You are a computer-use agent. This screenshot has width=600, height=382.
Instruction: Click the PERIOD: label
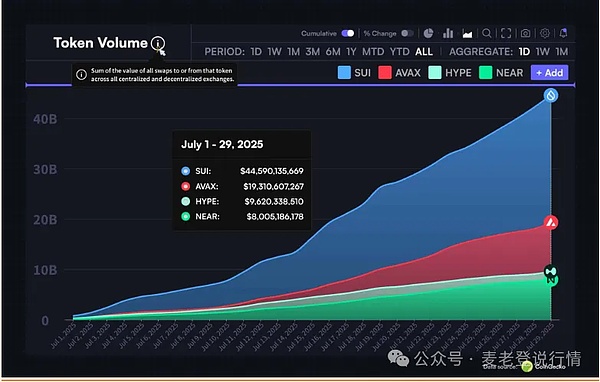[225, 52]
